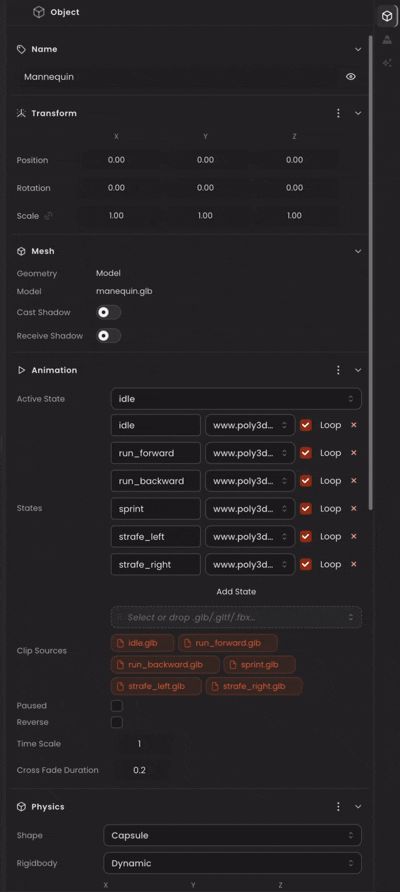Click the run_forward.glb clip source chip
The width and height of the screenshot is (400, 892).
coord(228,643)
